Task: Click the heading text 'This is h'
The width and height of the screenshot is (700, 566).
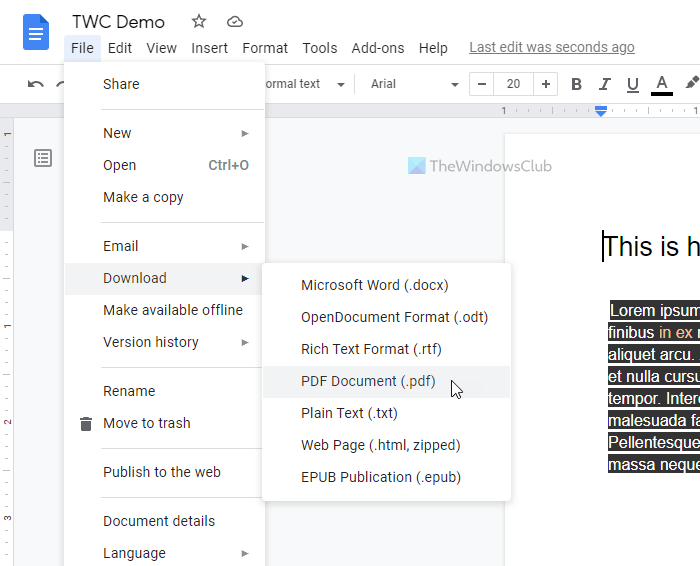Action: pos(651,246)
